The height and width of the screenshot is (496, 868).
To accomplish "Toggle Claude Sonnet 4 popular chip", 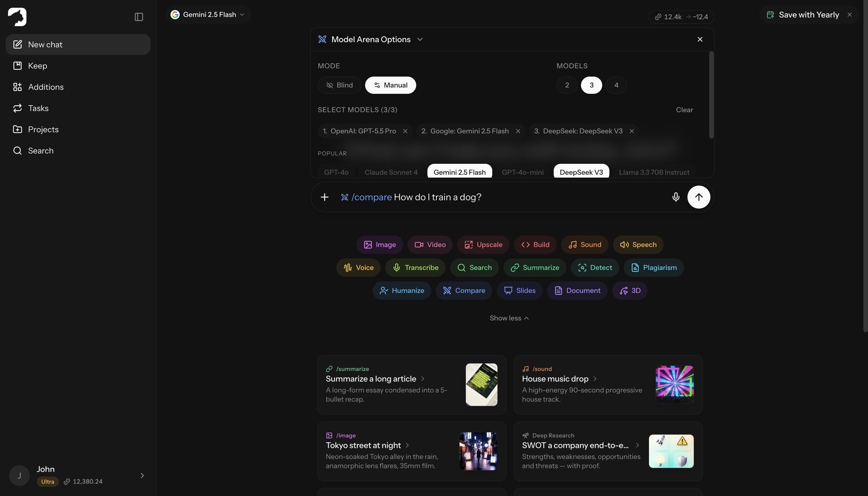I will tap(391, 171).
